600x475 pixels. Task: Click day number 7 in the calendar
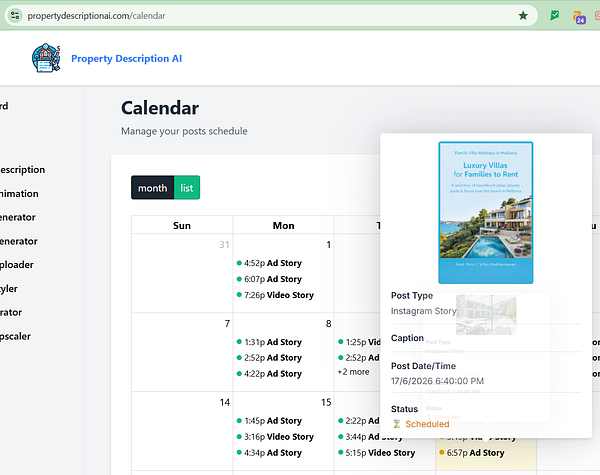pos(227,323)
